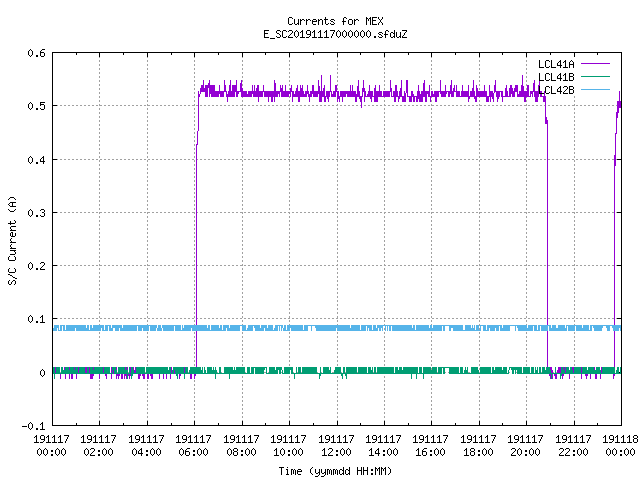Click the x-axis tick '191118 00:00'
Viewport: 640px width, 480px height.
[x=620, y=446]
